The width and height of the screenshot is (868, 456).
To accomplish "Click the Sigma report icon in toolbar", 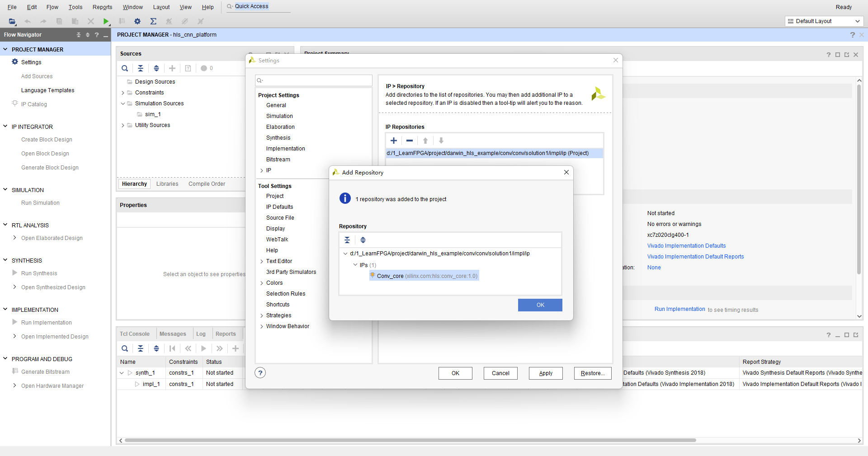I will click(153, 21).
